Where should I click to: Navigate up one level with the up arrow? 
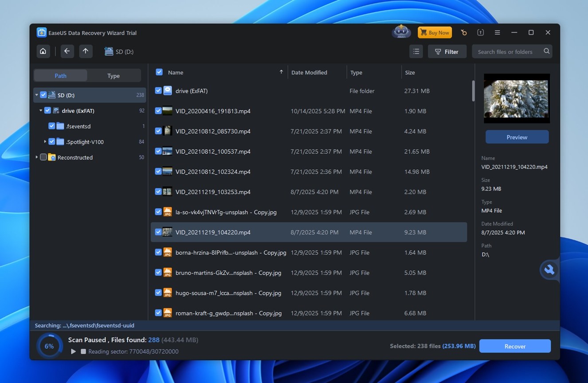tap(85, 51)
